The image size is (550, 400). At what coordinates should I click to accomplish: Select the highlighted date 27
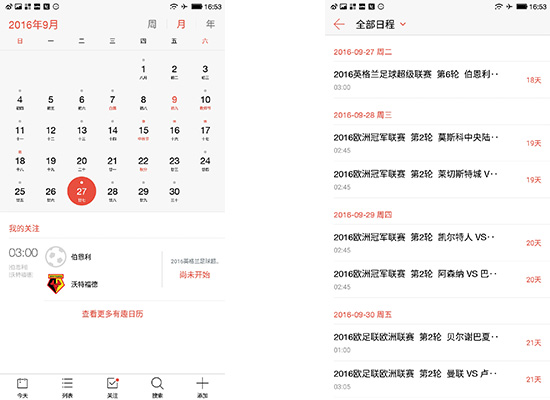81,191
